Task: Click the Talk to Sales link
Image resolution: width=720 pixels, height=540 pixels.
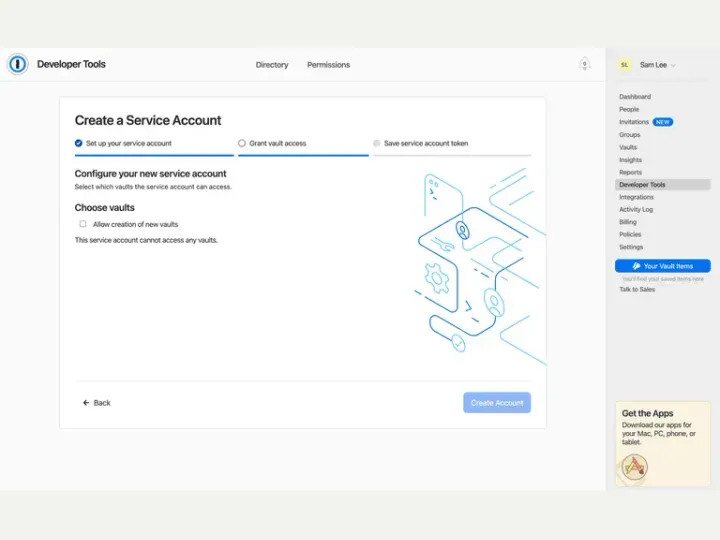Action: [x=637, y=289]
